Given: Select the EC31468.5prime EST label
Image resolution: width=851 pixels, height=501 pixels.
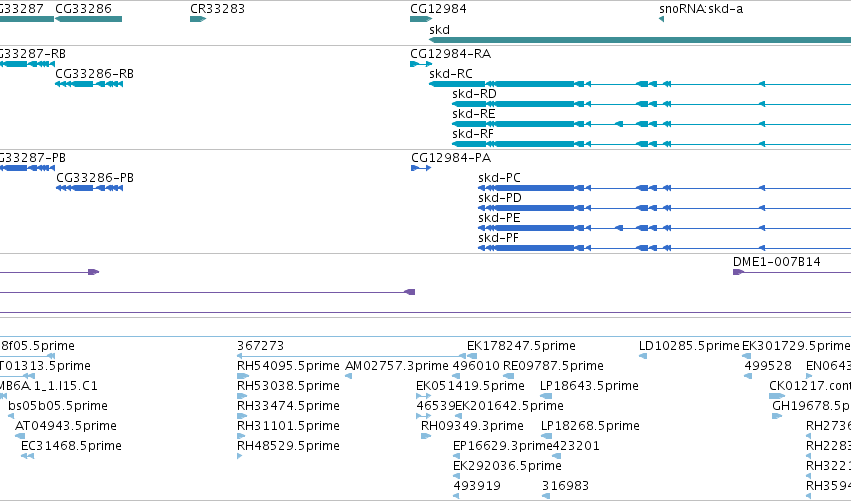Looking at the screenshot, I should coord(71,446).
